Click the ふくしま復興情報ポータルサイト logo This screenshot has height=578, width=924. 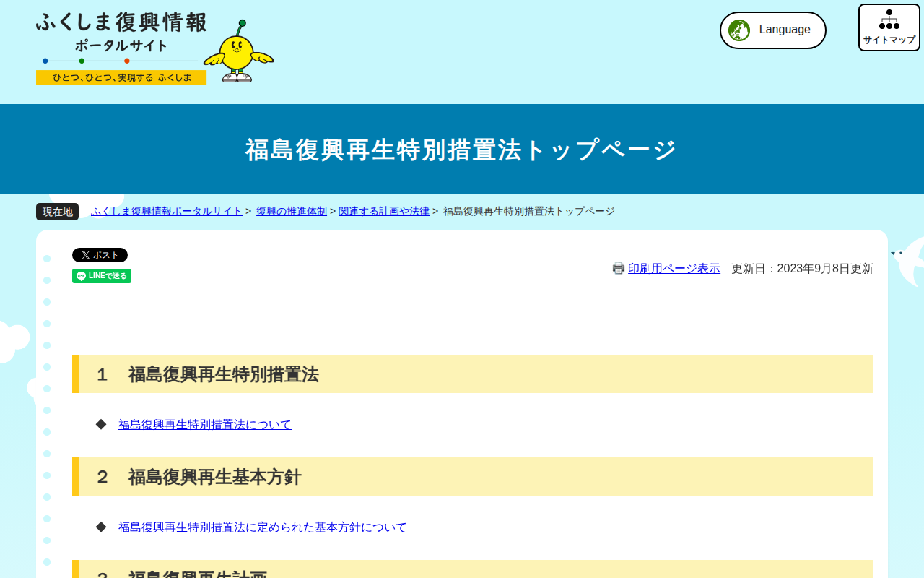(x=121, y=49)
